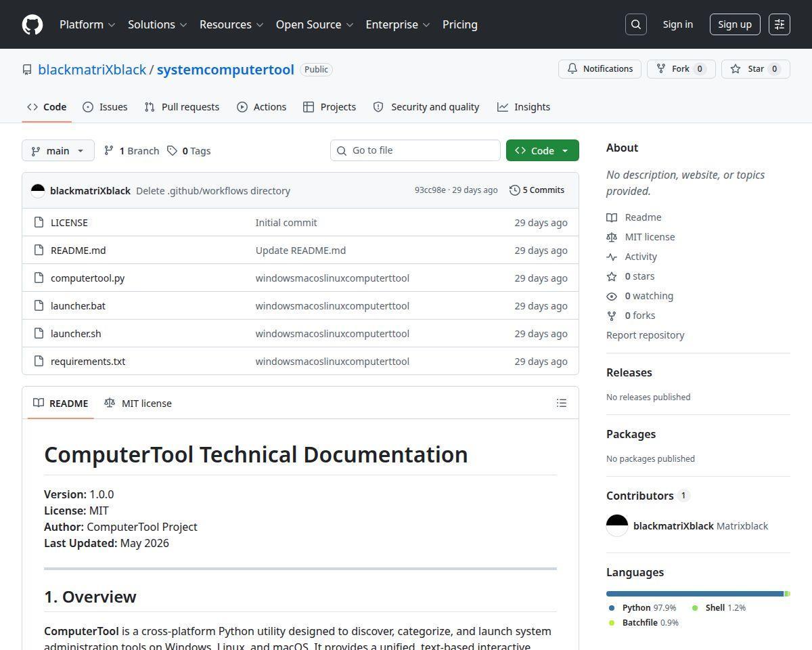Screen dimensions: 812x650
Task: Switch to the Issues tab
Action: (x=105, y=107)
